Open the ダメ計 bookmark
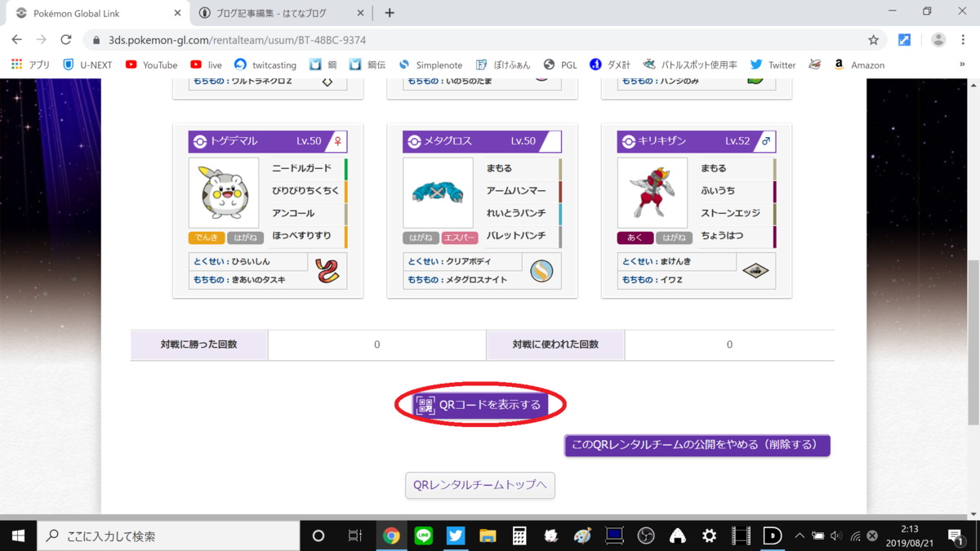The height and width of the screenshot is (551, 980). coord(610,64)
